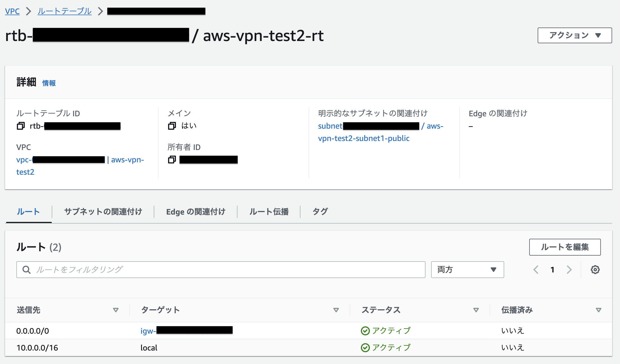This screenshot has height=364, width=620.
Task: Copy the 所有者 ID
Action: (172, 160)
